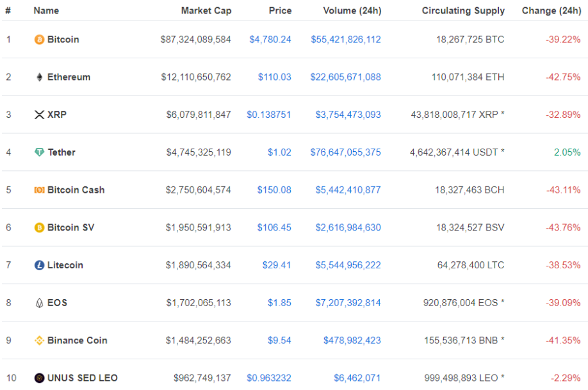Select Bitcoin's -39.22% change value
Screen dimensions: 588x390
[x=563, y=39]
